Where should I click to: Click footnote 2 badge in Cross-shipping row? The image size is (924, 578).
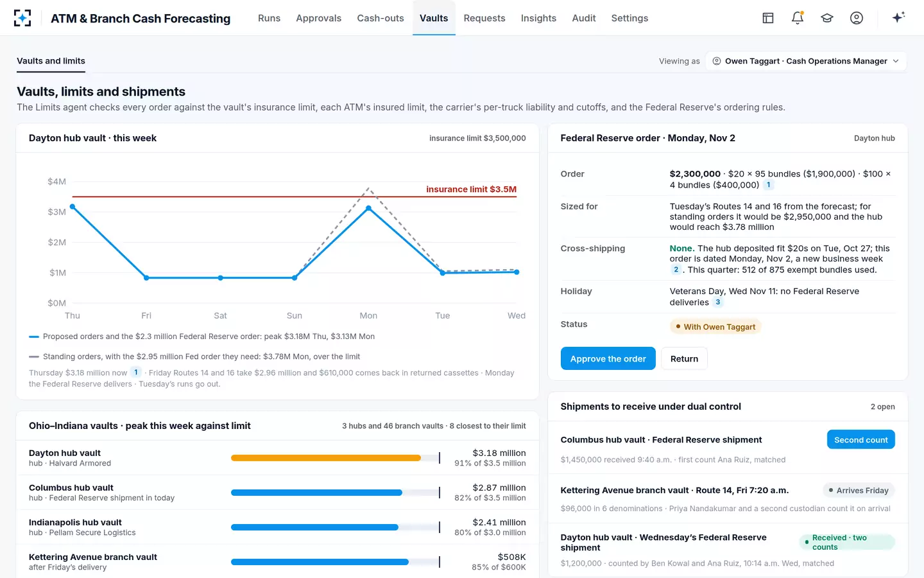pos(676,270)
